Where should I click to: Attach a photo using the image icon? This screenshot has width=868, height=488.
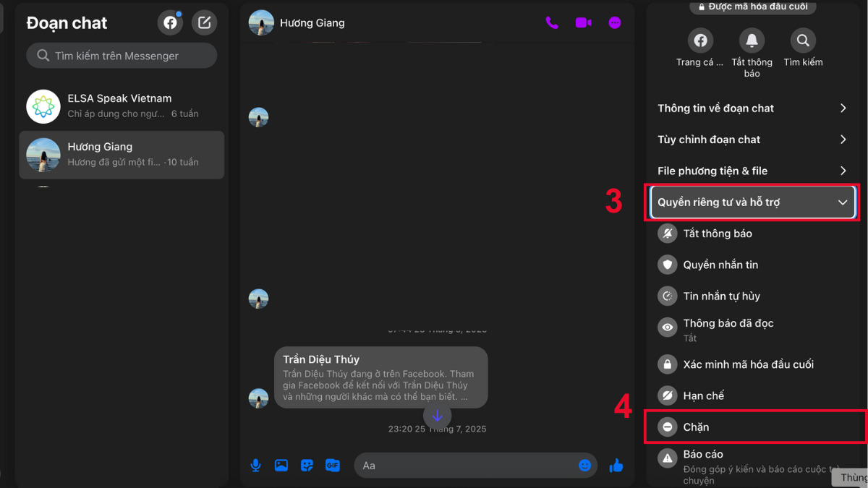click(281, 466)
